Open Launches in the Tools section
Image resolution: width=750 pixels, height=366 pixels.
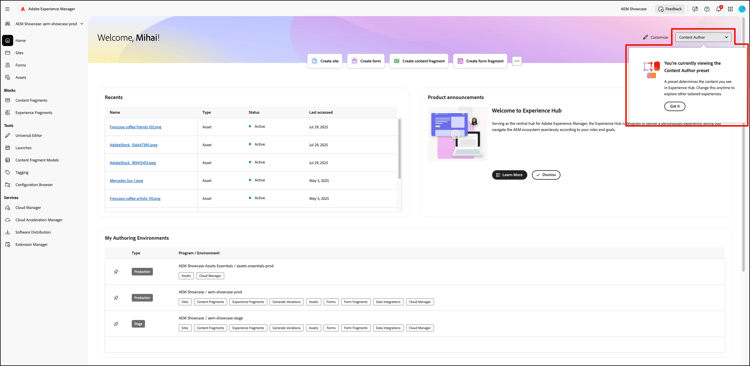pos(23,148)
